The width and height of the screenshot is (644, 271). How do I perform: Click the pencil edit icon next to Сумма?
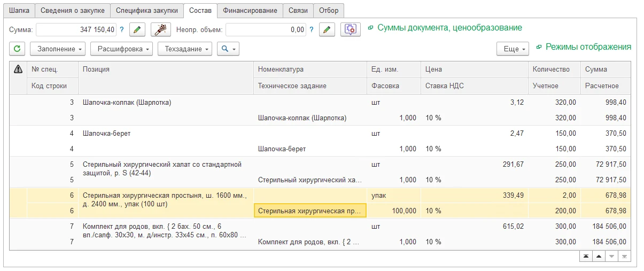coord(137,29)
